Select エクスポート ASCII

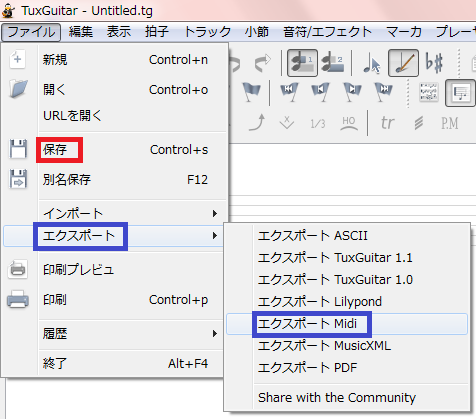click(347, 236)
